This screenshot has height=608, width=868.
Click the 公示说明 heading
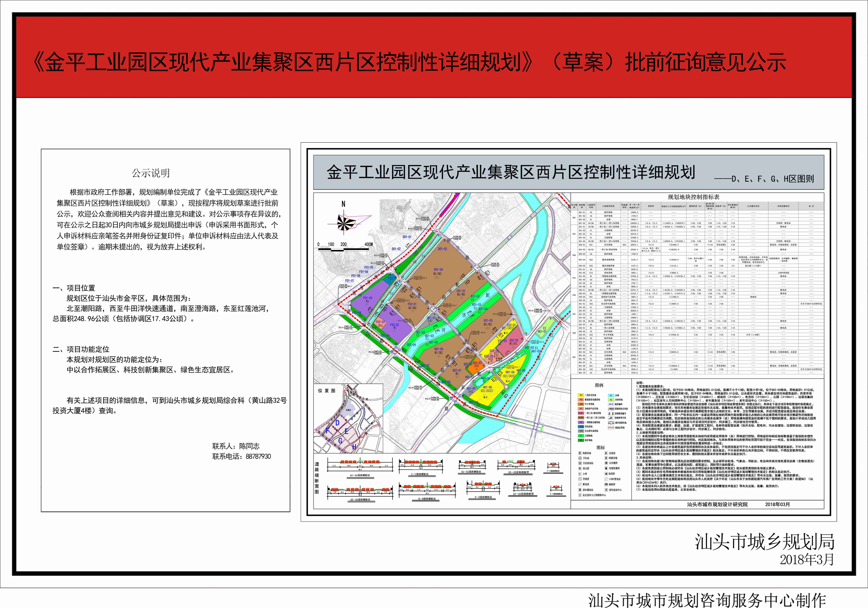click(151, 173)
